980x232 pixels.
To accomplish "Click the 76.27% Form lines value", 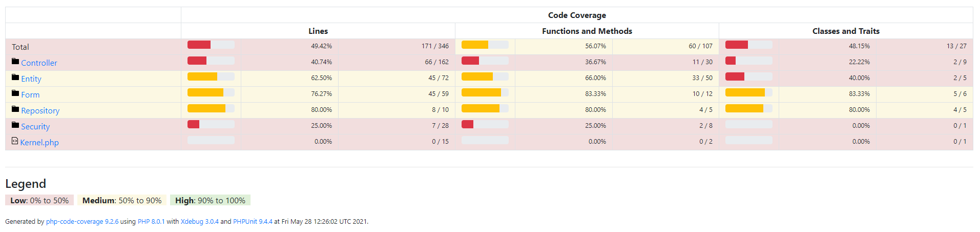I will coord(321,94).
